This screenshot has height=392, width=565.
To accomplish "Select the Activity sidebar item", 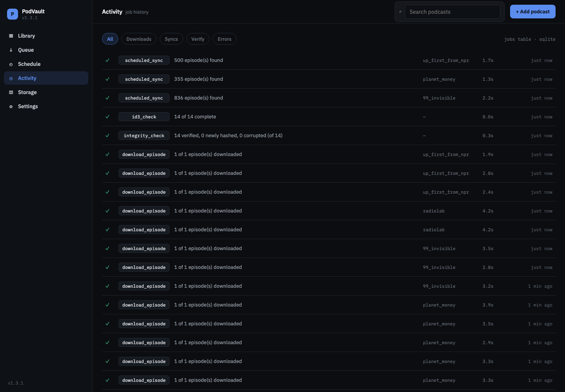I will click(x=46, y=78).
